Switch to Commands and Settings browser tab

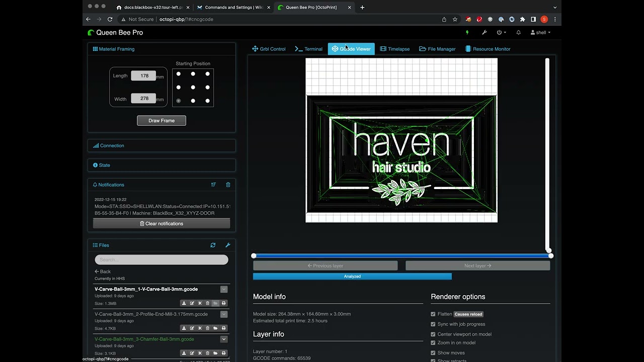point(233,8)
